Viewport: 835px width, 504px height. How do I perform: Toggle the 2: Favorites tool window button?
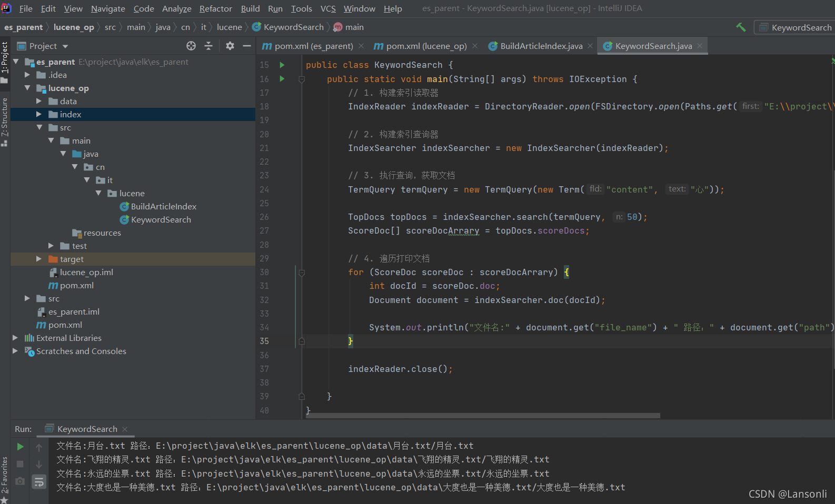pyautogui.click(x=5, y=479)
